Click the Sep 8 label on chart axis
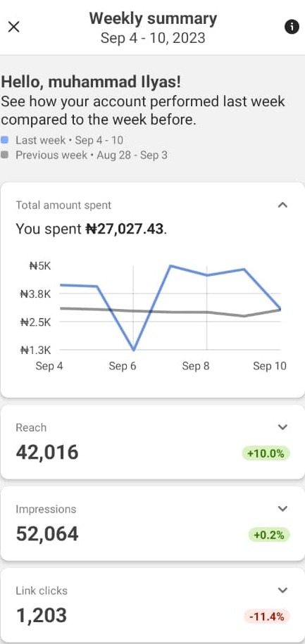 (196, 366)
